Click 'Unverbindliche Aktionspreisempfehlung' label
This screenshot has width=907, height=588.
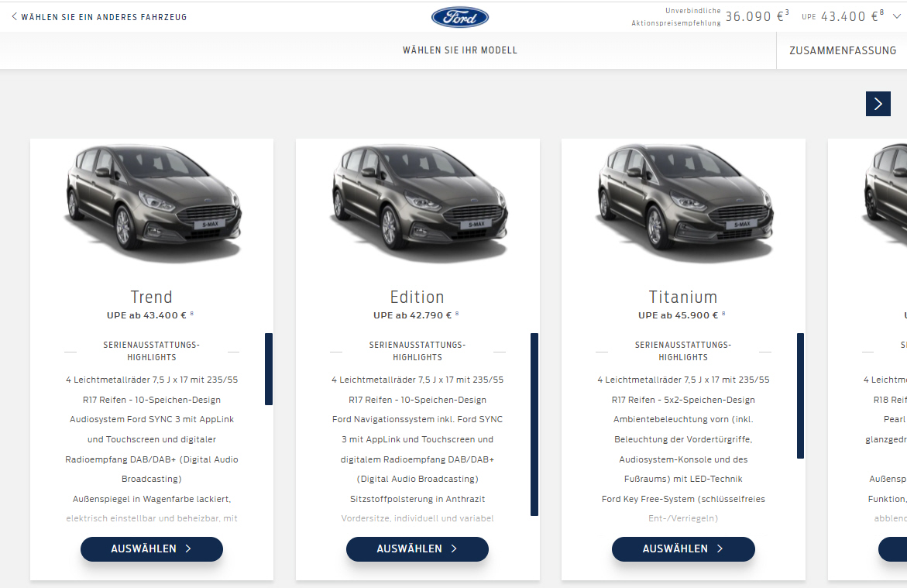tap(676, 17)
